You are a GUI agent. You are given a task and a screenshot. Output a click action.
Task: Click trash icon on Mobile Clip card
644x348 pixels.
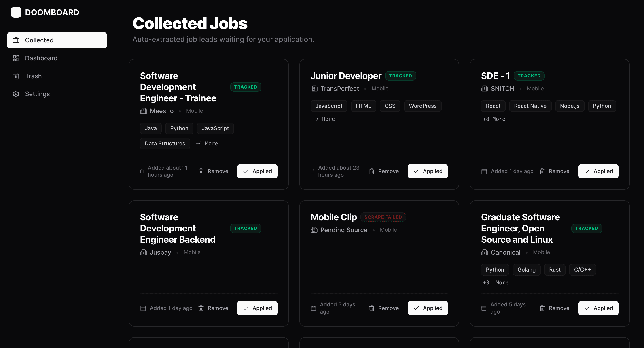click(x=371, y=308)
